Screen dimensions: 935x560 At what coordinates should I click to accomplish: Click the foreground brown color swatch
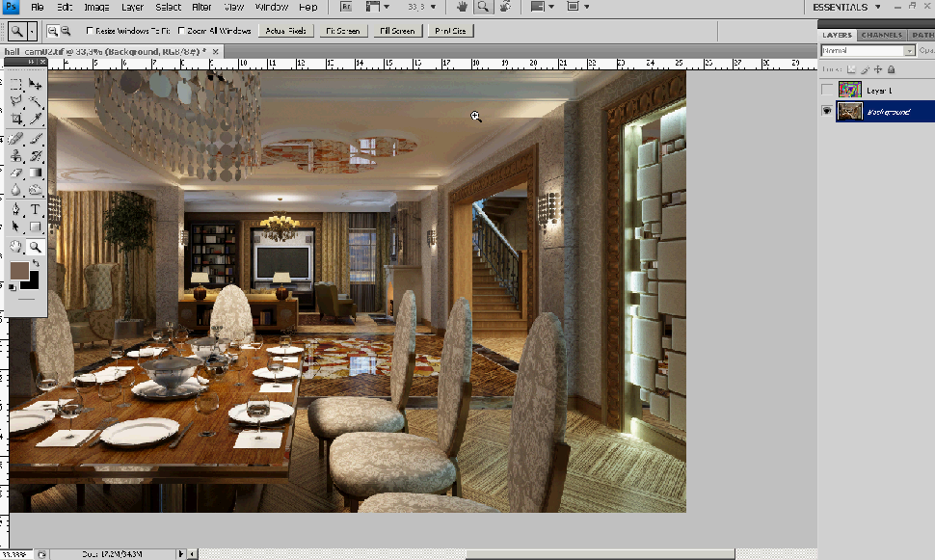click(x=18, y=270)
